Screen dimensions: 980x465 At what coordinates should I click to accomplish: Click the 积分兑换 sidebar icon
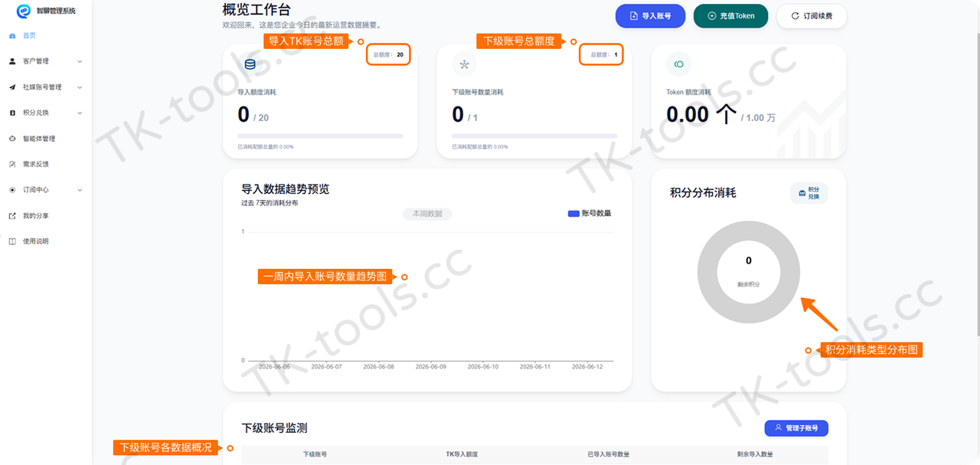[12, 113]
